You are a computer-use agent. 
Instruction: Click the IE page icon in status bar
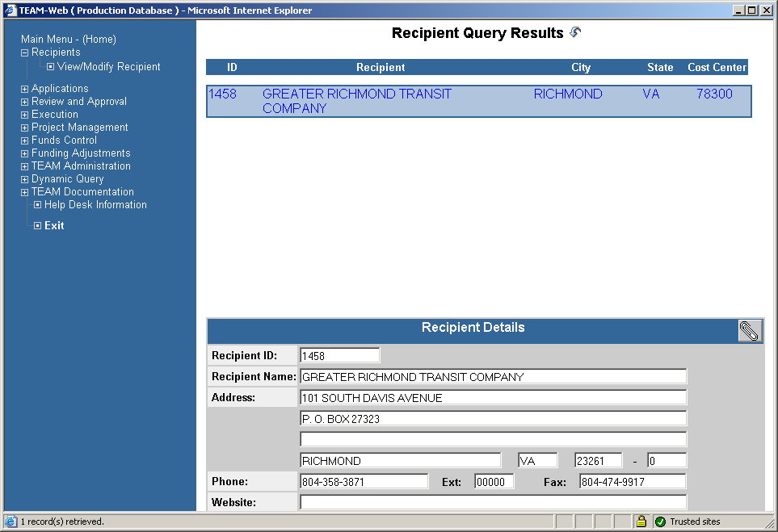[x=11, y=522]
